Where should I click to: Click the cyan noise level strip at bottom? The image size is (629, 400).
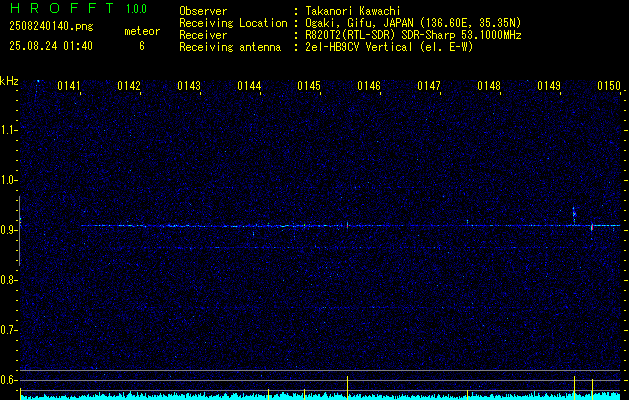click(x=321, y=396)
